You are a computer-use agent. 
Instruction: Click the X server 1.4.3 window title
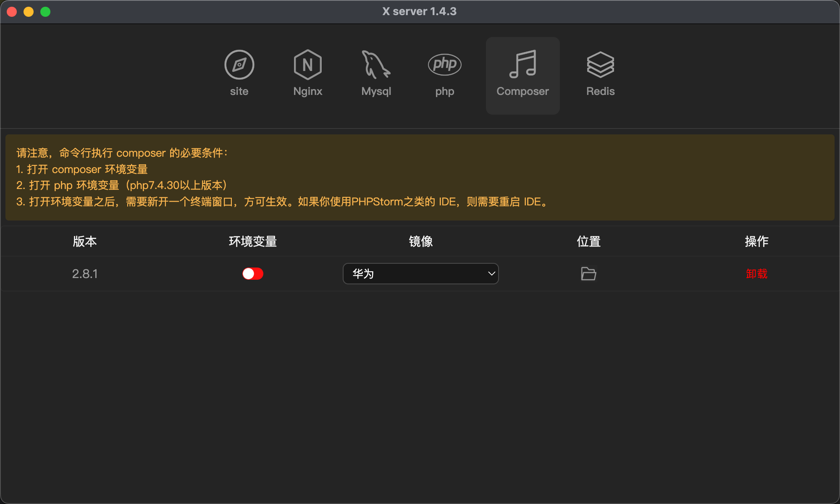click(x=419, y=11)
